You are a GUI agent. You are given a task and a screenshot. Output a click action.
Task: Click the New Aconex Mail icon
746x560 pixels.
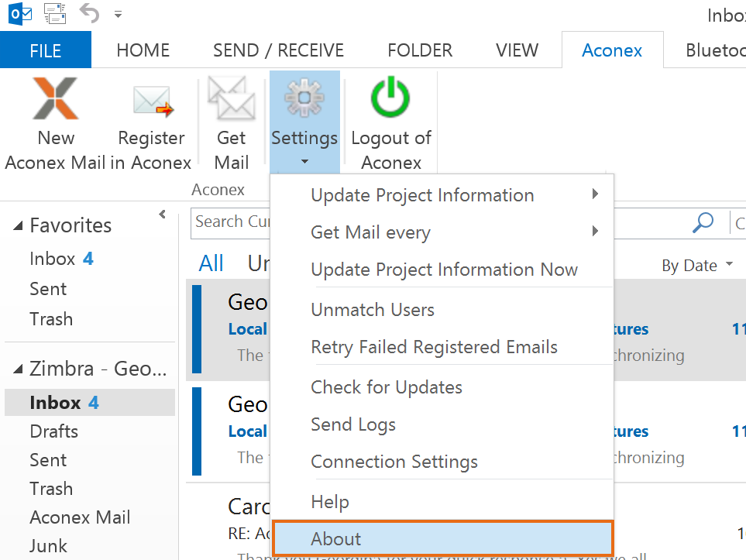pos(56,98)
